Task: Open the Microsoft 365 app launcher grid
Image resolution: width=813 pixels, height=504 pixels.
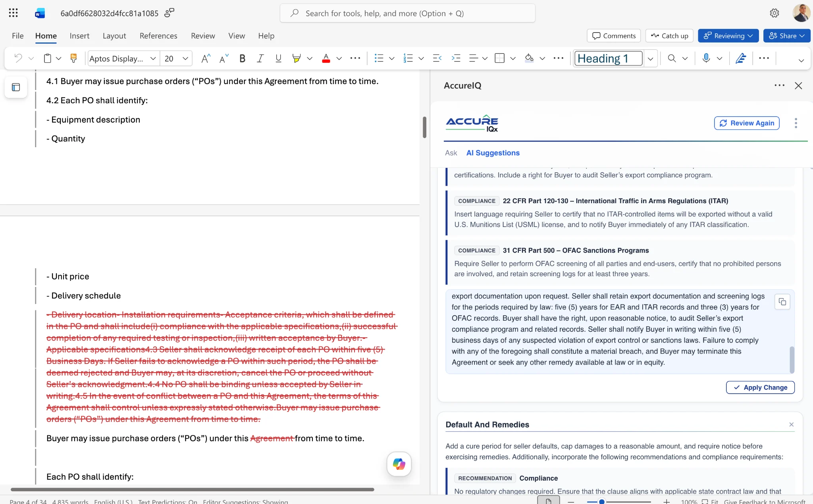Action: (13, 13)
